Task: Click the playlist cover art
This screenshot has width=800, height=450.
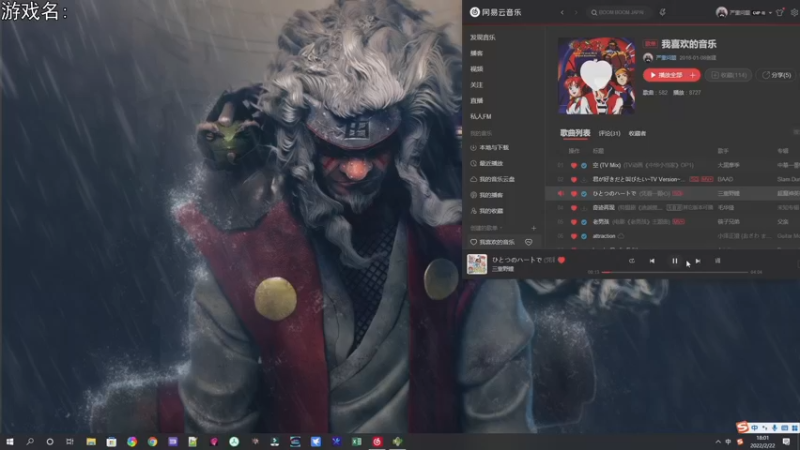Action: (x=596, y=76)
